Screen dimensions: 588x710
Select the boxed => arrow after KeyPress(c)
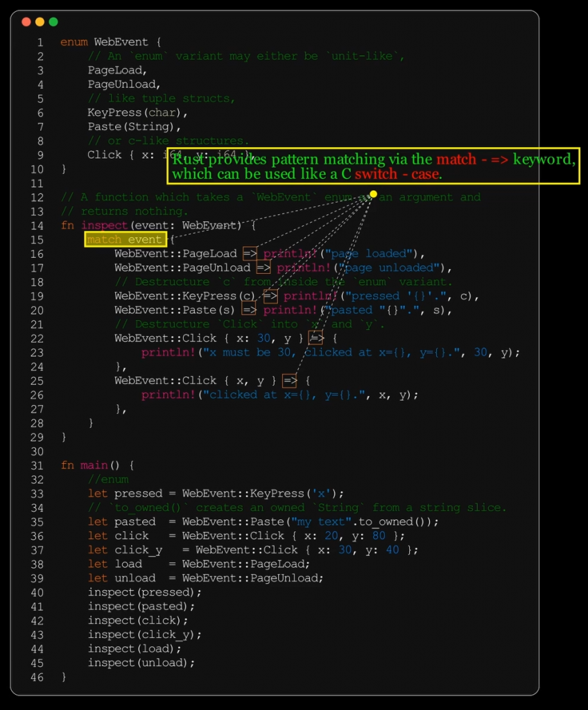click(270, 296)
